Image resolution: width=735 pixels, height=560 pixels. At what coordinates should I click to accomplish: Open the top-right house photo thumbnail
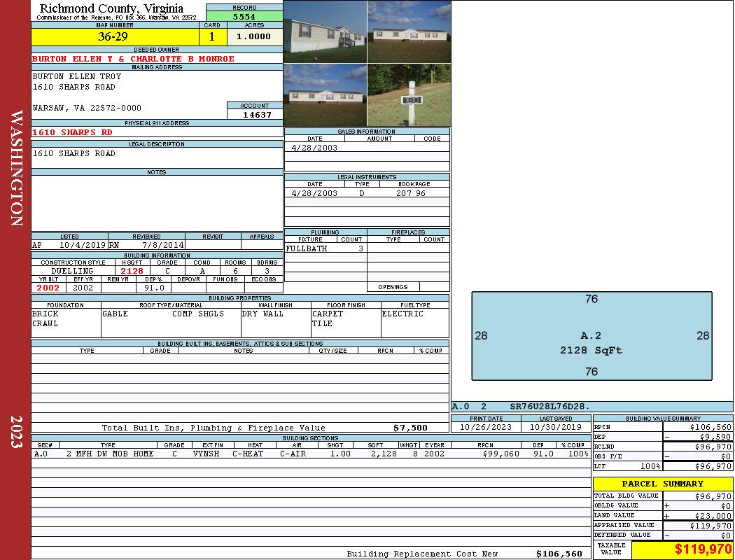409,31
